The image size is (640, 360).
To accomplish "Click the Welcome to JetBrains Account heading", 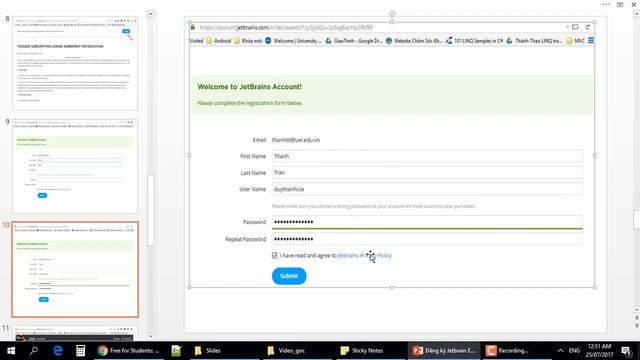I will (249, 87).
